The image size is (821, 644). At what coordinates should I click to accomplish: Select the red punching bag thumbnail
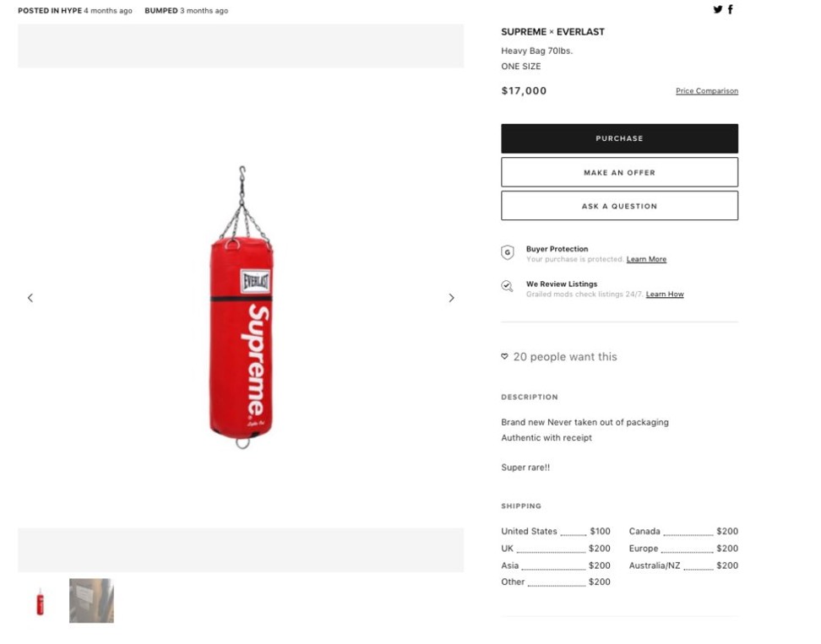[x=40, y=601]
